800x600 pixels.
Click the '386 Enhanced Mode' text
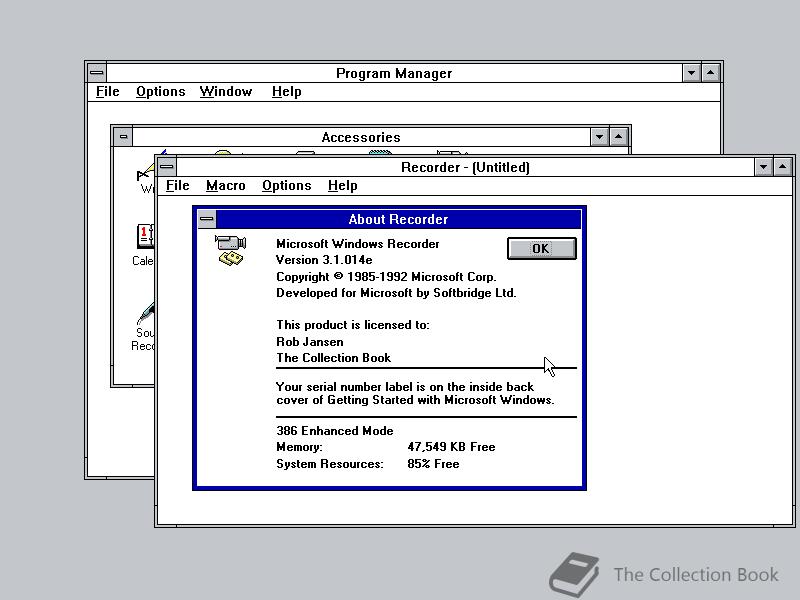click(x=335, y=431)
